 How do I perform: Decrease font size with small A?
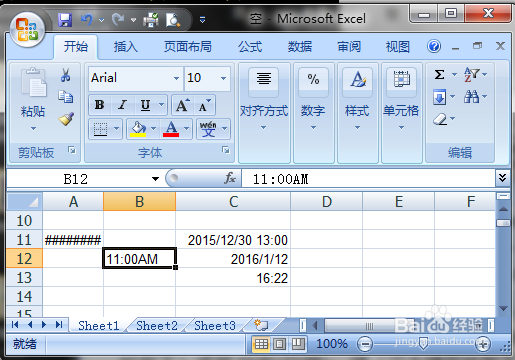(205, 105)
